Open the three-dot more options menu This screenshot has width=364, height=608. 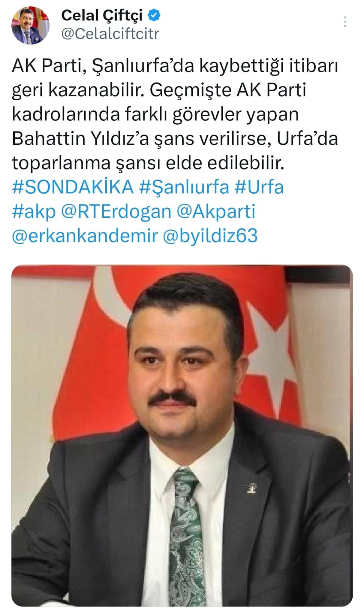point(345,22)
